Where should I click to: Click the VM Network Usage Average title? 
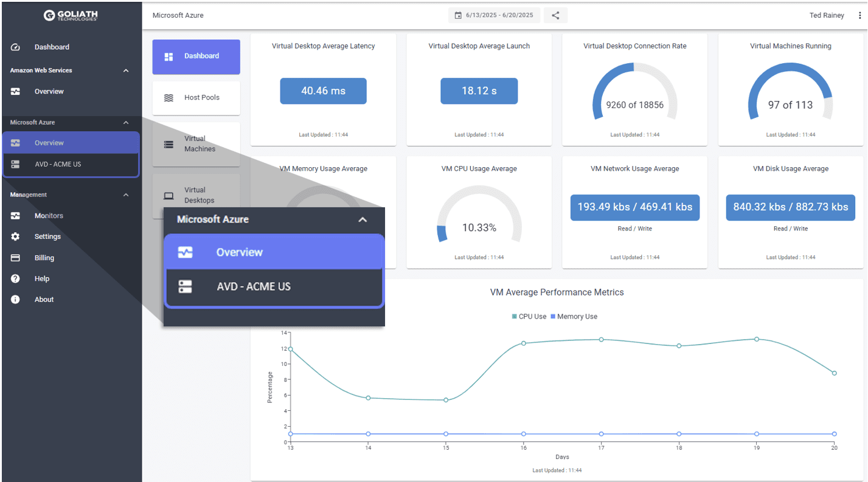[634, 169]
